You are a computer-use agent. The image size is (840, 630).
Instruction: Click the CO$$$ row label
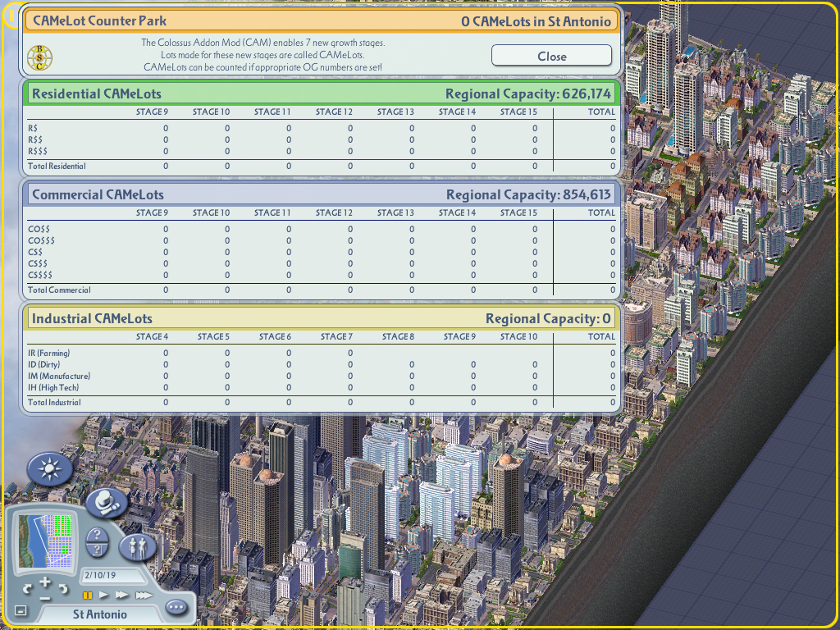[x=41, y=241]
